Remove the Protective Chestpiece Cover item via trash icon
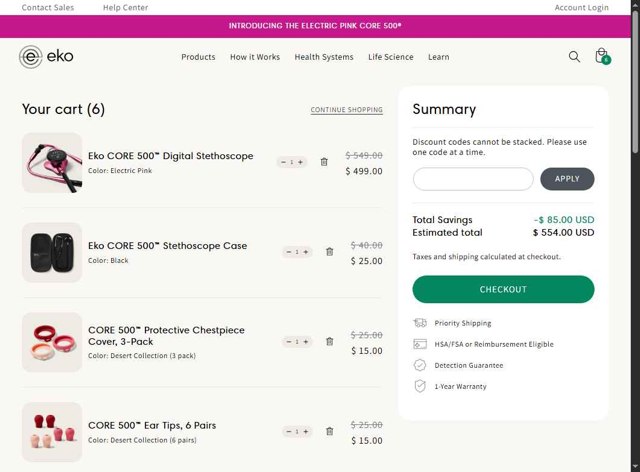Screen dimensions: 640x472 pyautogui.click(x=330, y=342)
